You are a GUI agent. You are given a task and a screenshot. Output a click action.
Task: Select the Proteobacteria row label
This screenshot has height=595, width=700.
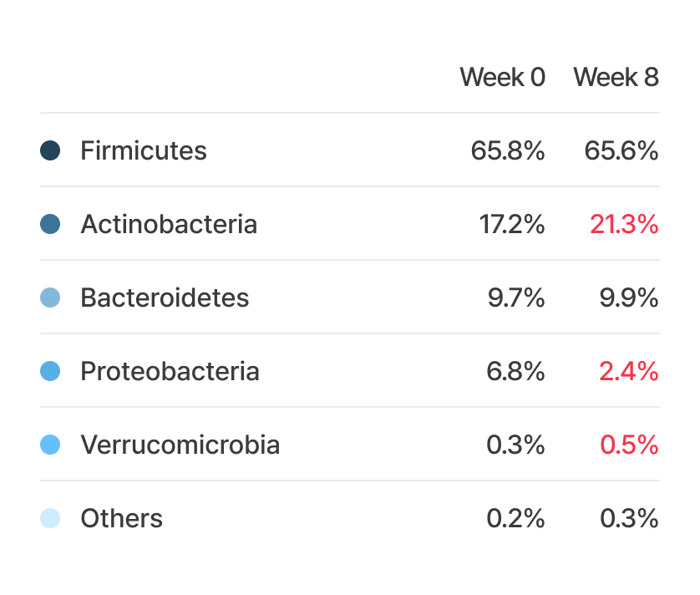point(170,371)
